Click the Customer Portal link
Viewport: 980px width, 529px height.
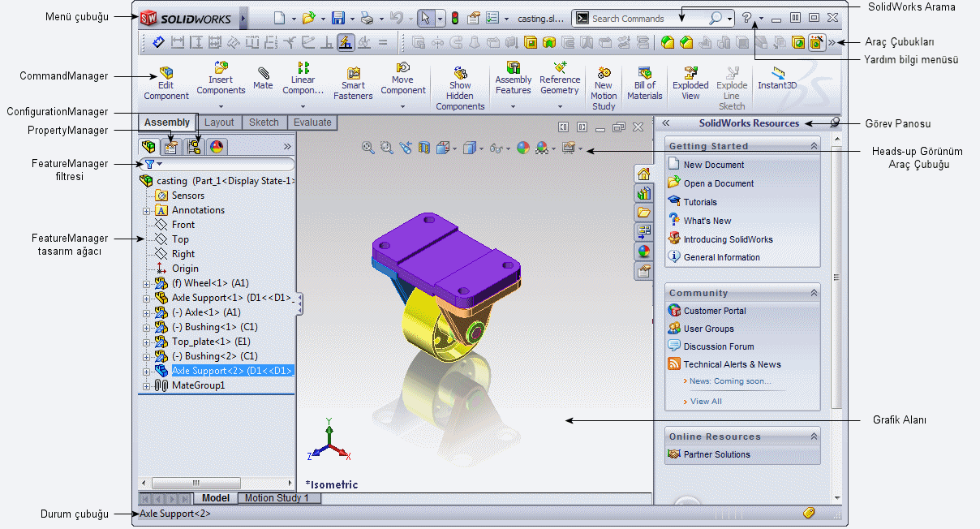point(714,311)
